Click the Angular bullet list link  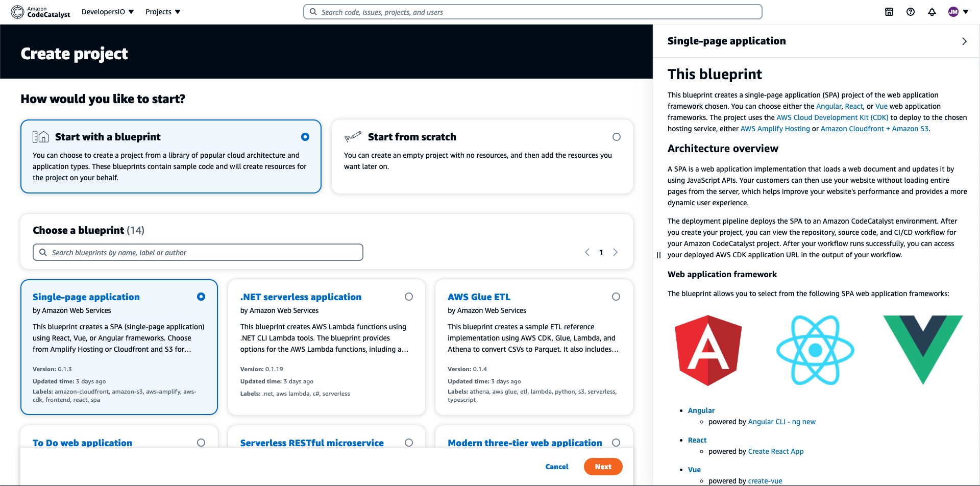click(x=701, y=410)
